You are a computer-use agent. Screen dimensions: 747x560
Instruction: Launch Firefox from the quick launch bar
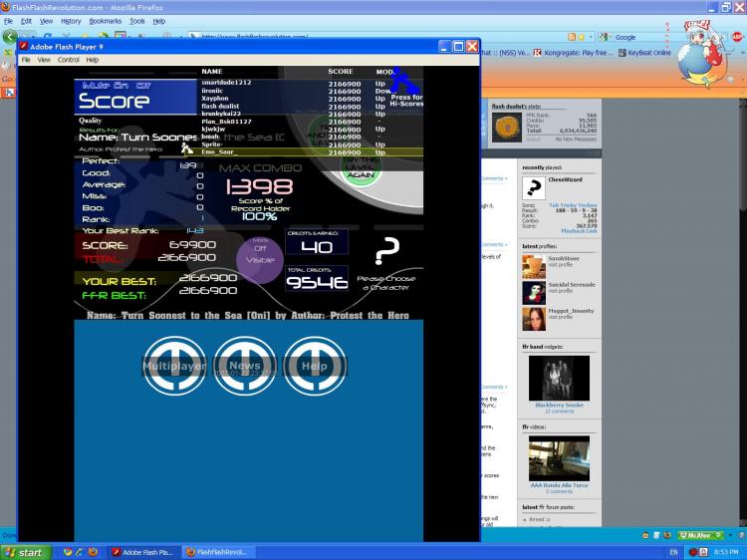(x=93, y=552)
